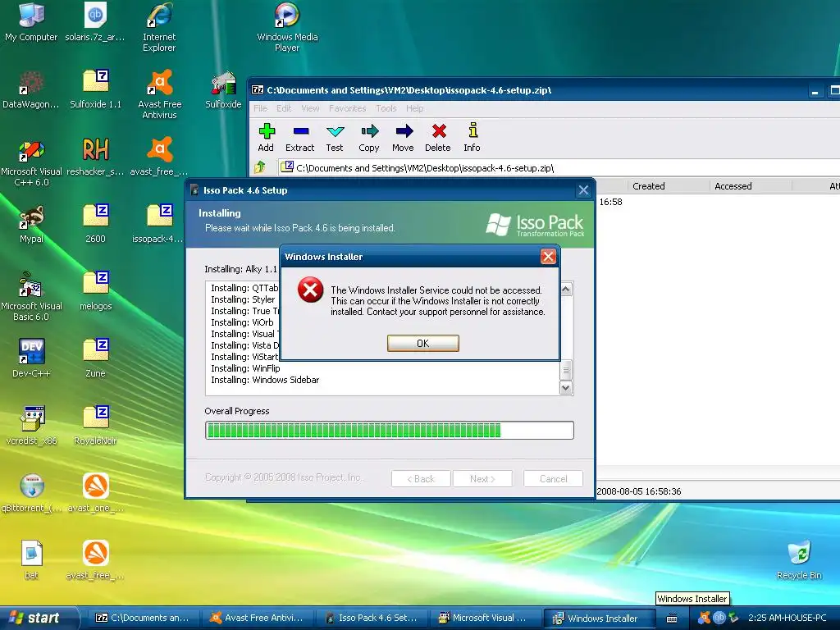Click the install log scrollbar down arrow
This screenshot has width=840, height=630.
pos(566,387)
